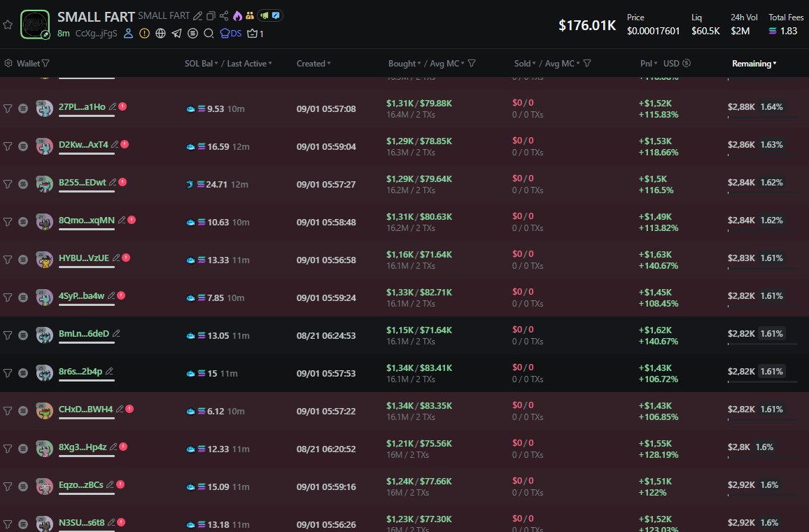
Task: Click the shark icon beside balance 24.71
Action: point(190,184)
